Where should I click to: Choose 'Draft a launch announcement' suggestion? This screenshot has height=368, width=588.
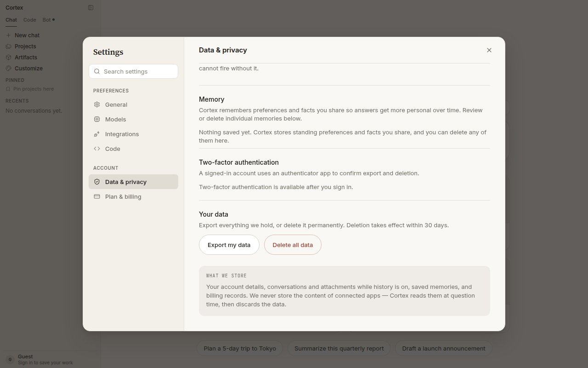444,348
